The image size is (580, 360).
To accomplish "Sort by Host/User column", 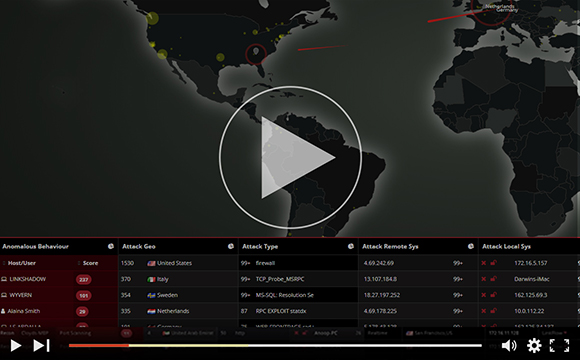I will coord(20,263).
